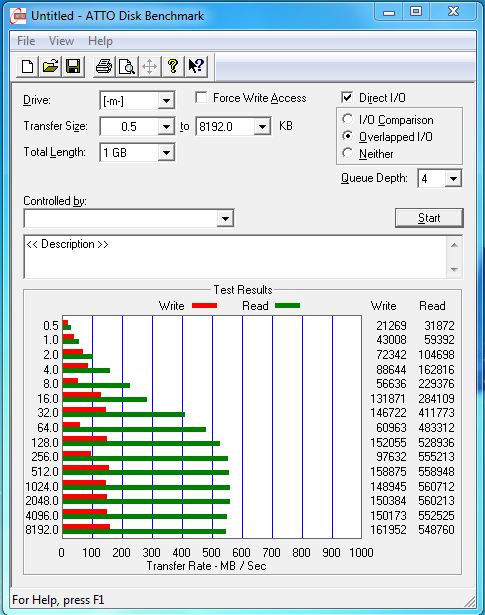Activate the context help arrow icon
Screen dimensions: 485x615
tap(196, 66)
